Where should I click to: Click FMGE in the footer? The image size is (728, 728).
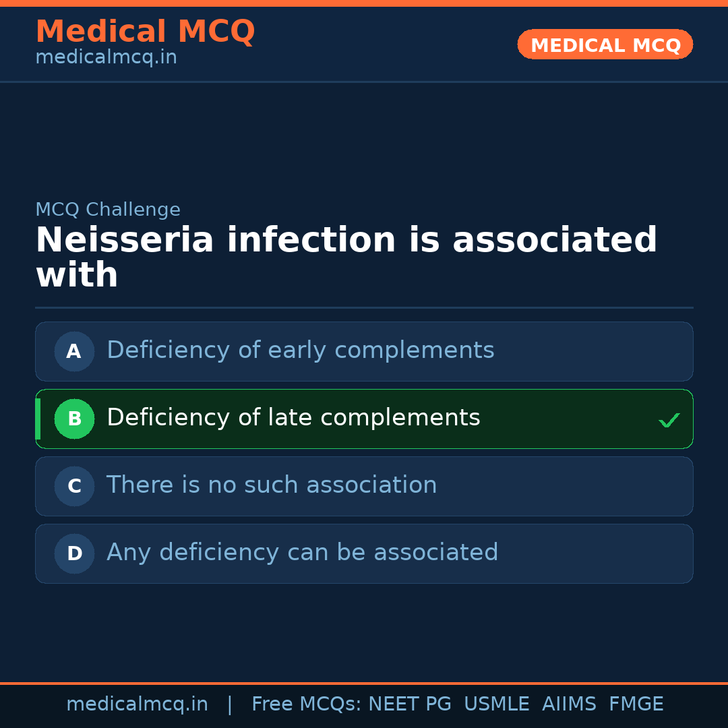(x=636, y=704)
